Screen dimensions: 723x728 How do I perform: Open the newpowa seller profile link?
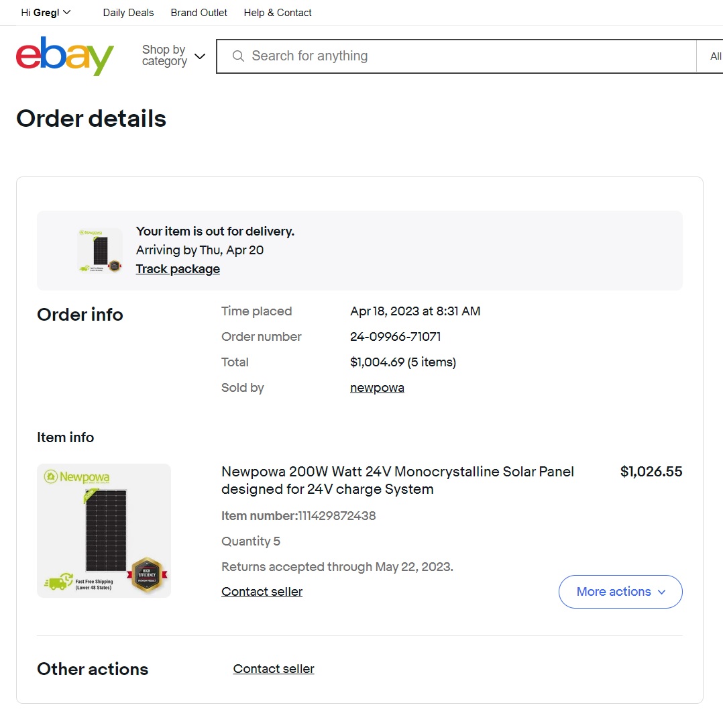[377, 388]
